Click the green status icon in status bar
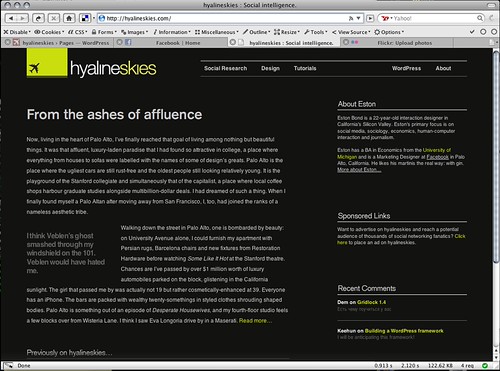This screenshot has width=500, height=371. (x=485, y=366)
